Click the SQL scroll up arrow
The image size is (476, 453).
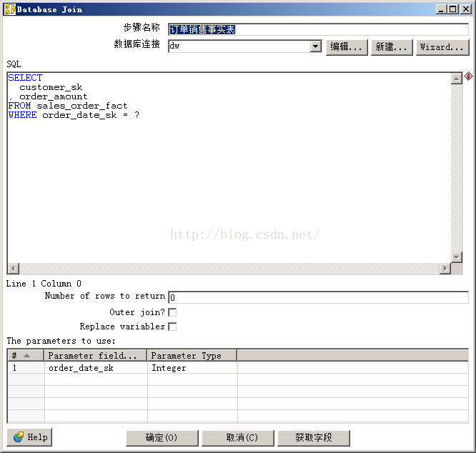tap(457, 79)
